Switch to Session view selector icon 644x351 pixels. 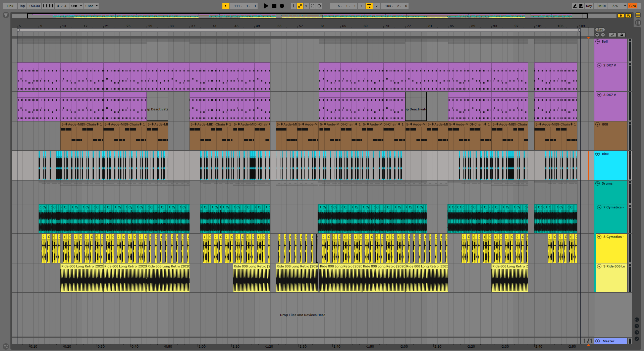pyautogui.click(x=638, y=22)
